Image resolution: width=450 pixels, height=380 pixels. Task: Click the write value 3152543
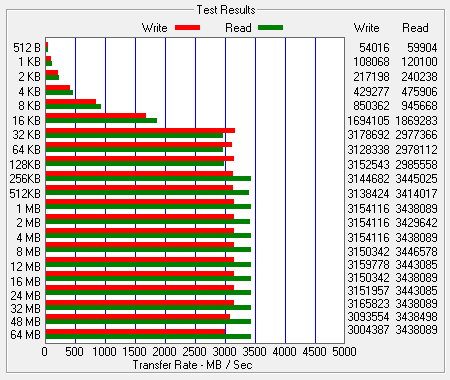pos(368,164)
